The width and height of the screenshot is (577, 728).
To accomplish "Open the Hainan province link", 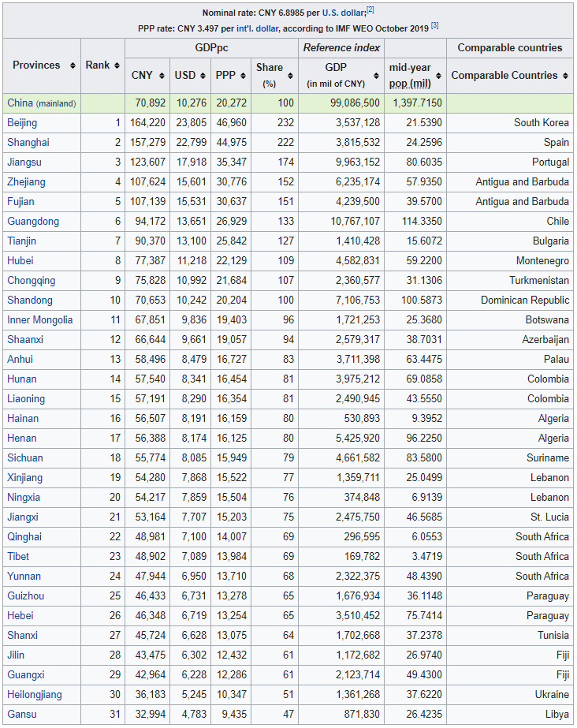I will pyautogui.click(x=23, y=419).
